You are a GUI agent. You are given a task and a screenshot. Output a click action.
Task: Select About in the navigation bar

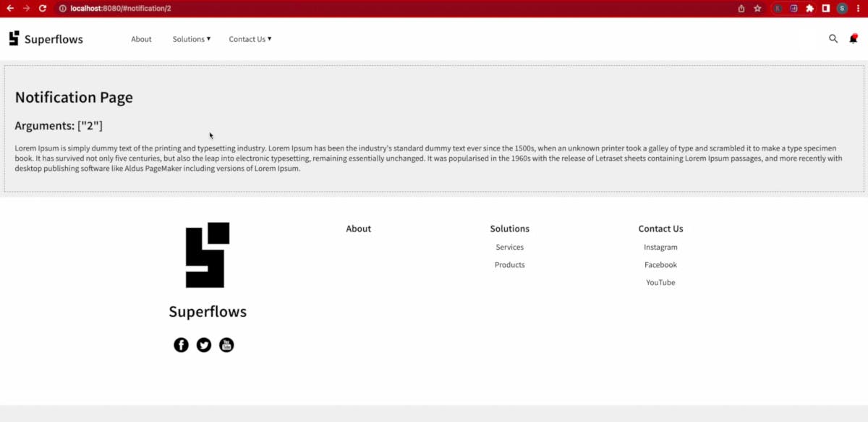[141, 38]
